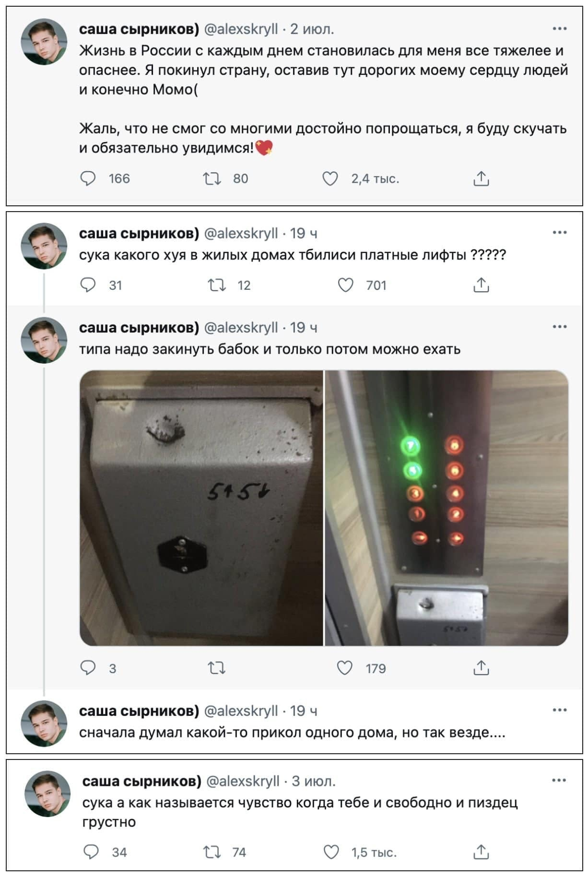Open the coin box photo on the left
The width and height of the screenshot is (588, 878).
201,508
